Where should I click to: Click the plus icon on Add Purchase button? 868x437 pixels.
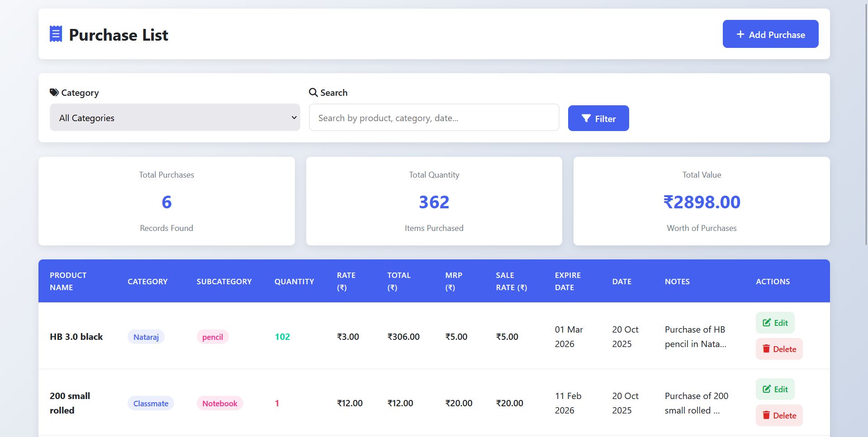tap(740, 34)
